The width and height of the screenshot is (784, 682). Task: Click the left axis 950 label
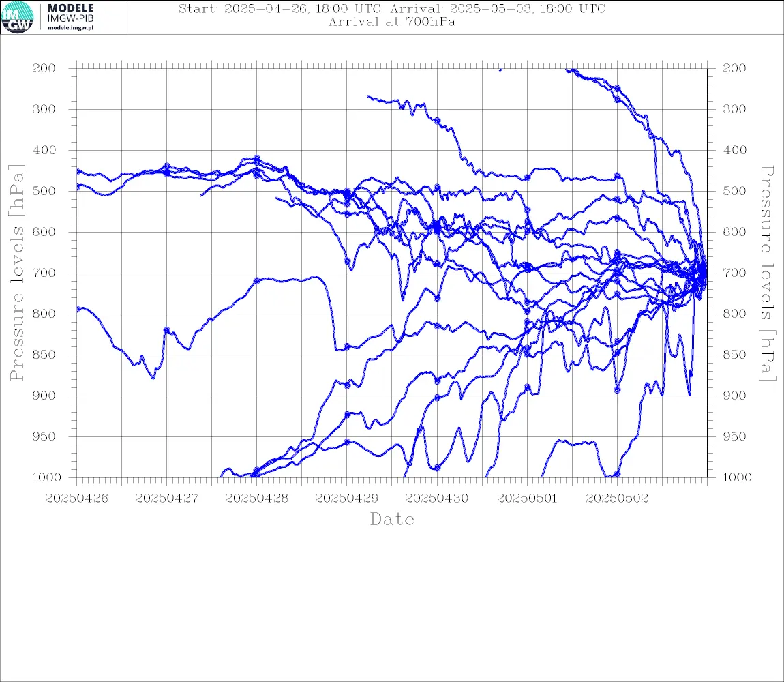[44, 436]
